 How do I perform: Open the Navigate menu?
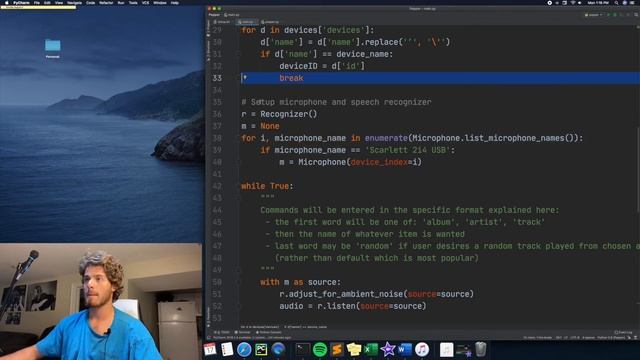[x=74, y=2]
